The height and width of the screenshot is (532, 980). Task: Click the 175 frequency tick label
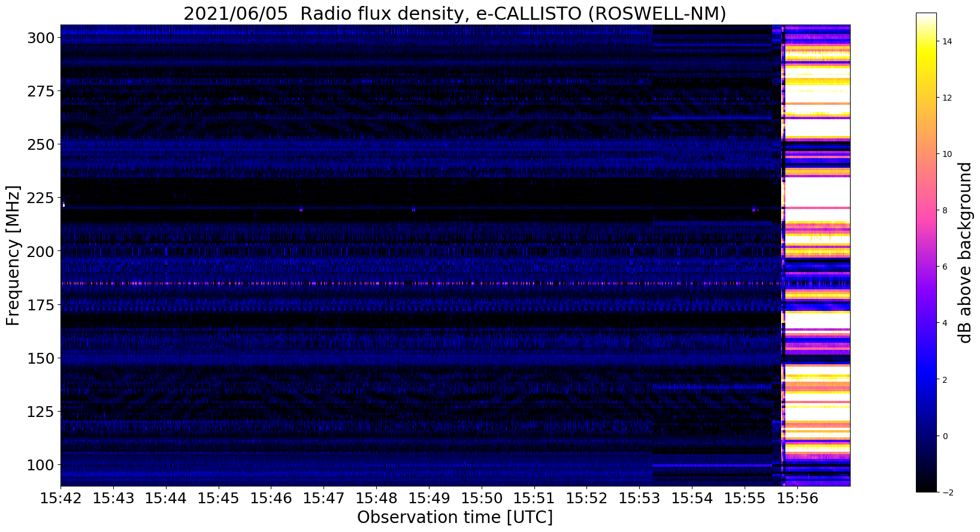tap(41, 304)
